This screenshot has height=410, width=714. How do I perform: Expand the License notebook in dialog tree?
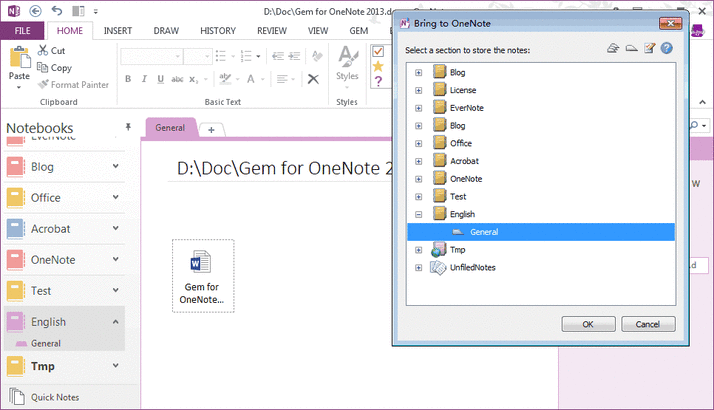coord(418,90)
